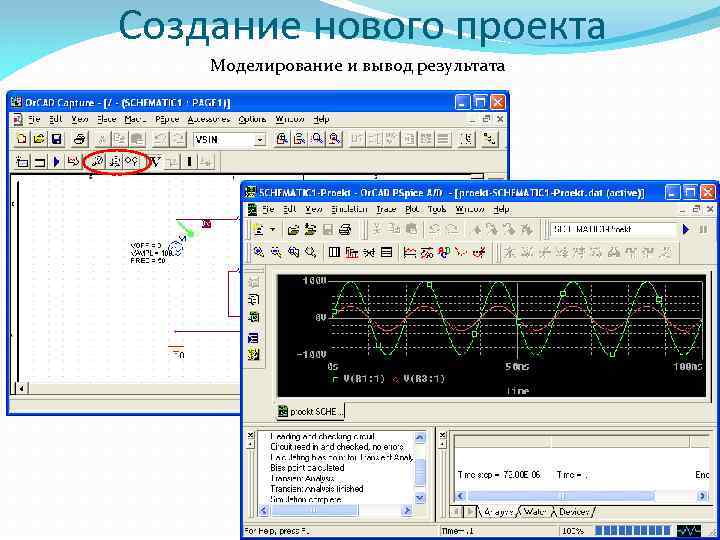Toggle Performance Analysis icon in PSpice

click(369, 252)
